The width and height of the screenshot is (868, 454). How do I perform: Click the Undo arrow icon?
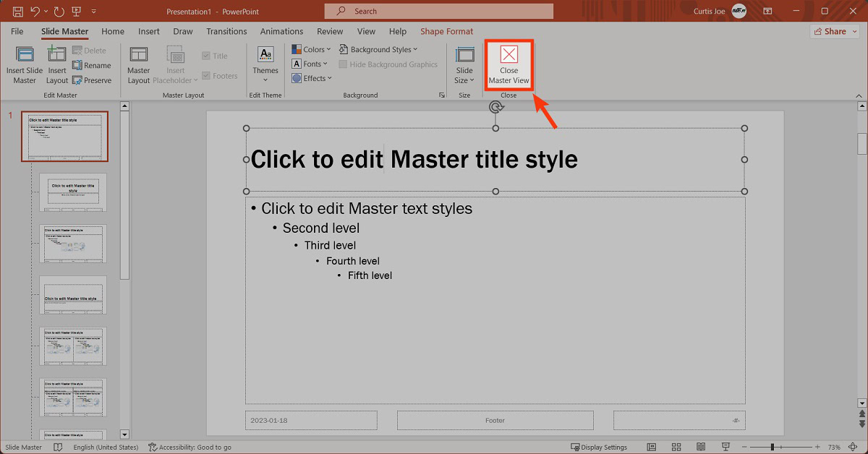click(35, 12)
